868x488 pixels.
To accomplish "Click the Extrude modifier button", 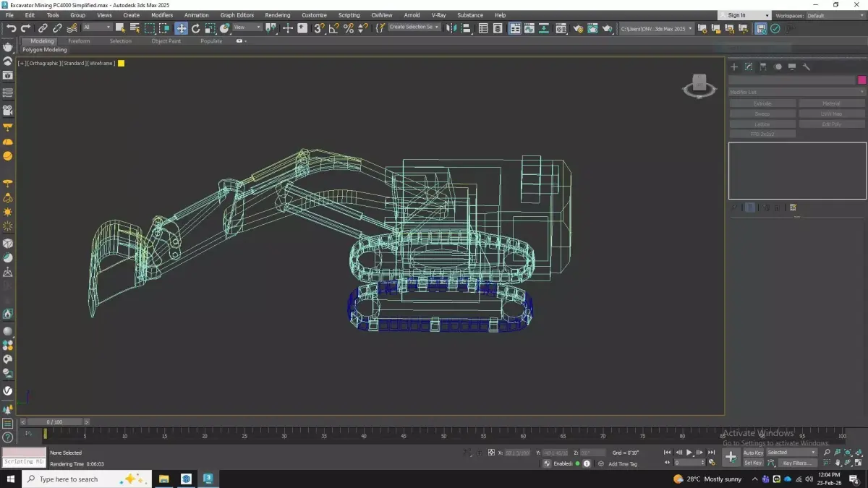I will click(762, 103).
